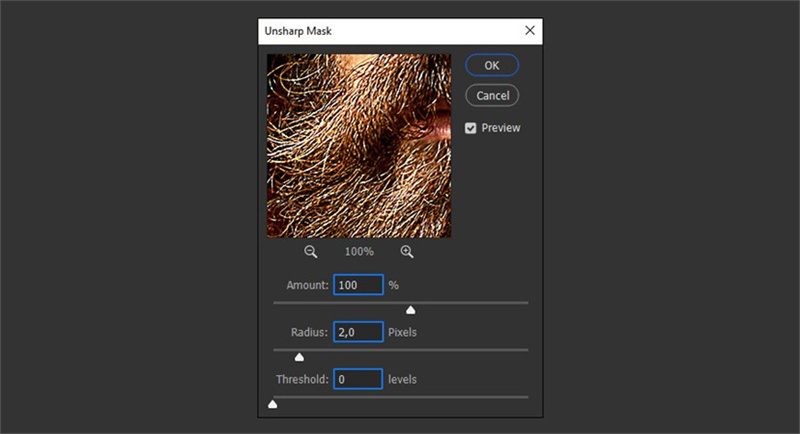The image size is (800, 434).
Task: Click the hair preview thumbnail image
Action: click(x=358, y=146)
